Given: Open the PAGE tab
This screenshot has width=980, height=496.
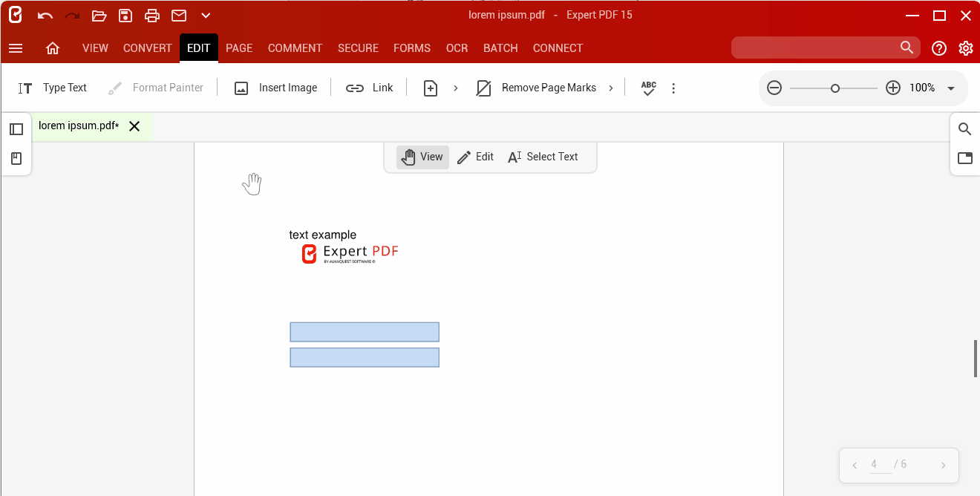Looking at the screenshot, I should point(239,48).
